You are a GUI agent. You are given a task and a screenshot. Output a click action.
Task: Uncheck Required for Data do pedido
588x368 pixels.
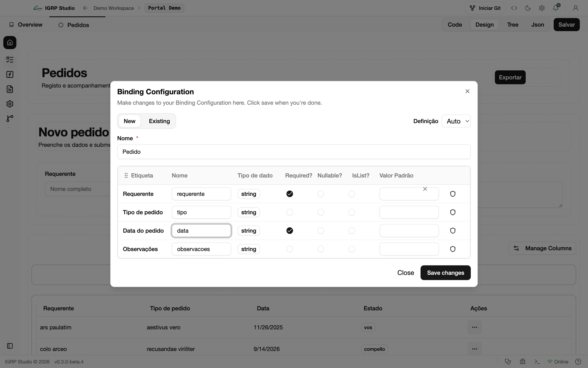click(x=290, y=231)
